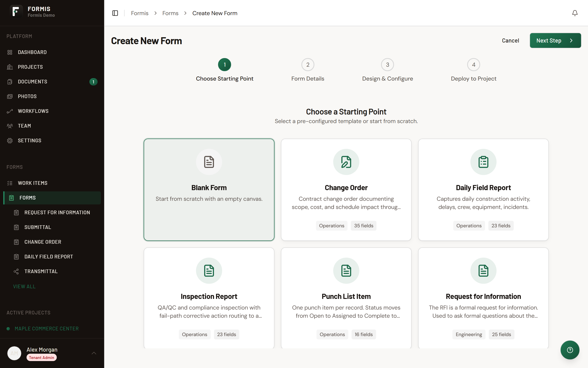The width and height of the screenshot is (588, 368).
Task: Click the Submittal clipboard icon
Action: point(16,227)
